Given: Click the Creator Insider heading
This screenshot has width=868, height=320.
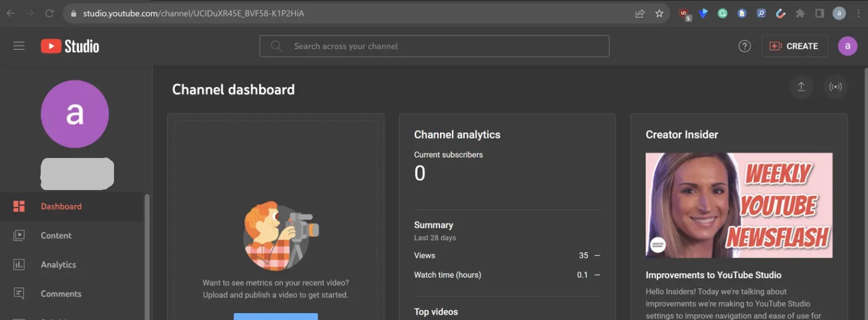Looking at the screenshot, I should pyautogui.click(x=682, y=135).
